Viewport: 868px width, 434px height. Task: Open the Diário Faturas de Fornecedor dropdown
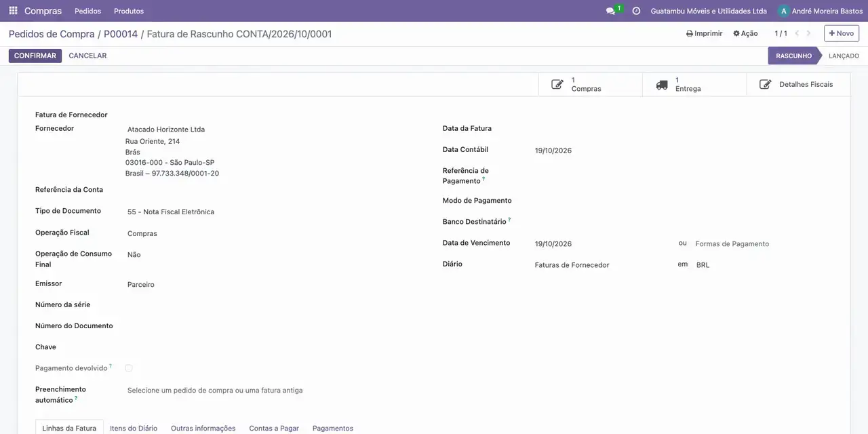click(x=601, y=265)
